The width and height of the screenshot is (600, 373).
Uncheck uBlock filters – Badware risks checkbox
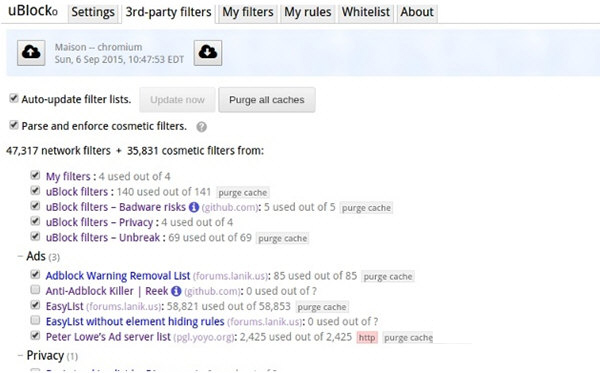pos(35,206)
